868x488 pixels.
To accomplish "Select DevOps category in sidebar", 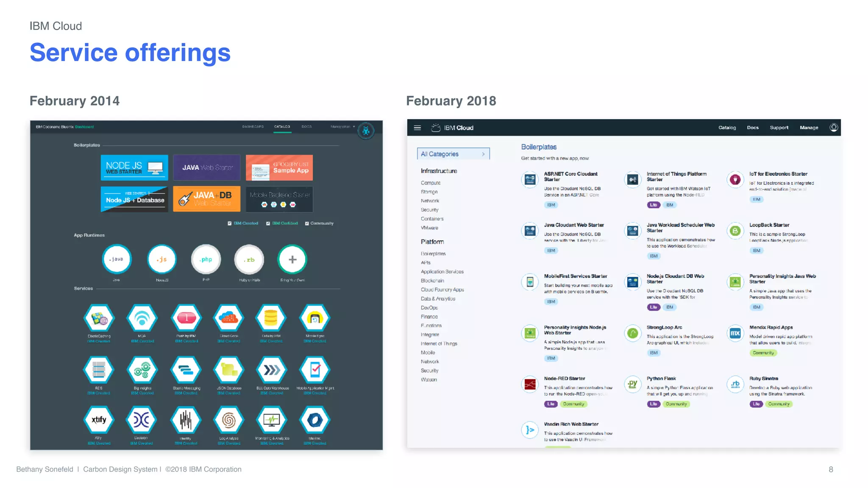I will pos(429,308).
